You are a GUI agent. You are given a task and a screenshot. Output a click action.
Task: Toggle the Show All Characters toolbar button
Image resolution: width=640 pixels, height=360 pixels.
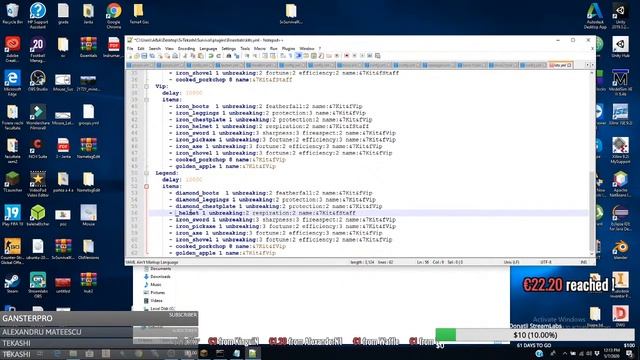[x=291, y=56]
